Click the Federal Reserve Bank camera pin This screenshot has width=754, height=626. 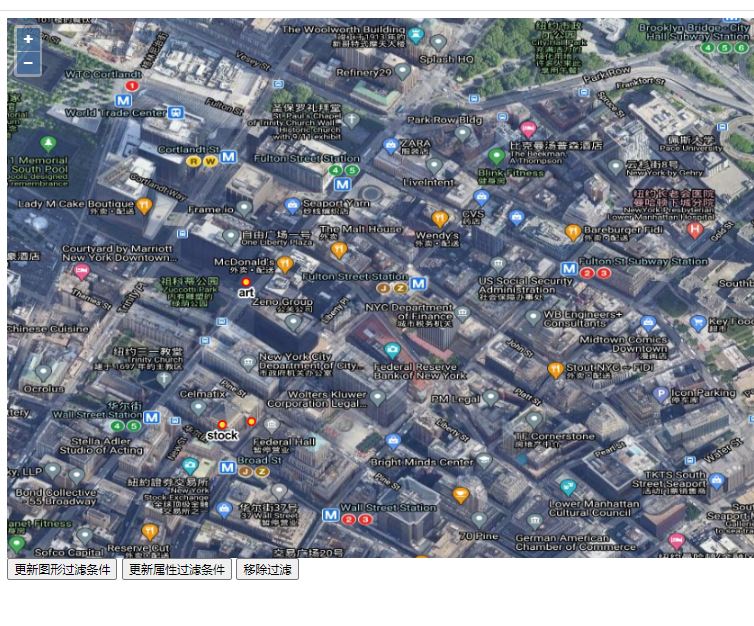click(392, 351)
